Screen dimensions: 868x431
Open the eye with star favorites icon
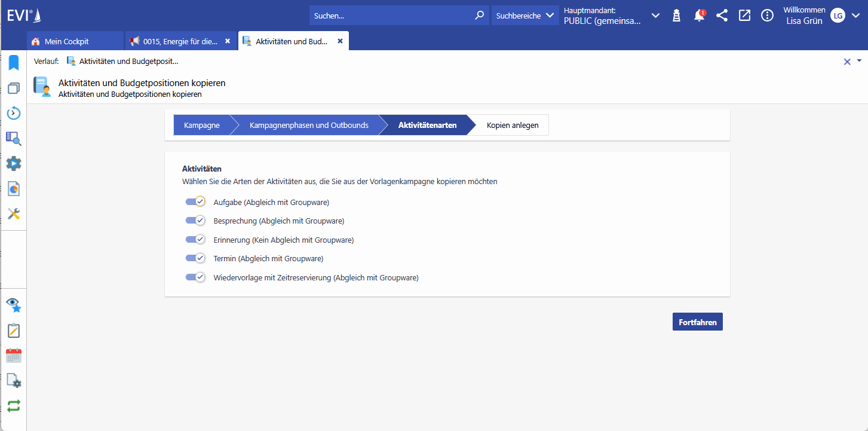click(x=14, y=305)
